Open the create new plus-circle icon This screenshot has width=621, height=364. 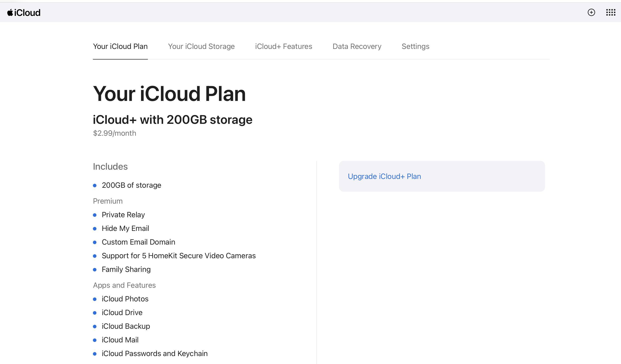coord(591,12)
